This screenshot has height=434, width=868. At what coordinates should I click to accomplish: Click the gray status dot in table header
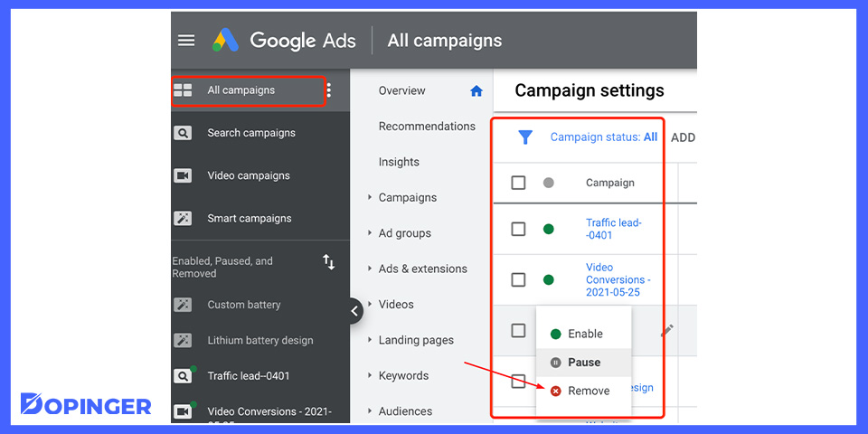(x=549, y=183)
